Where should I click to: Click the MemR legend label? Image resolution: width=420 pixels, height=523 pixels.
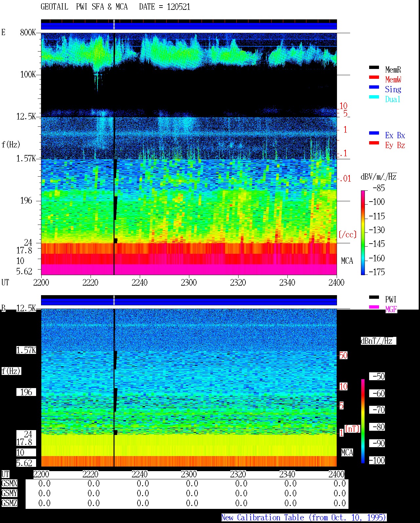(x=393, y=70)
